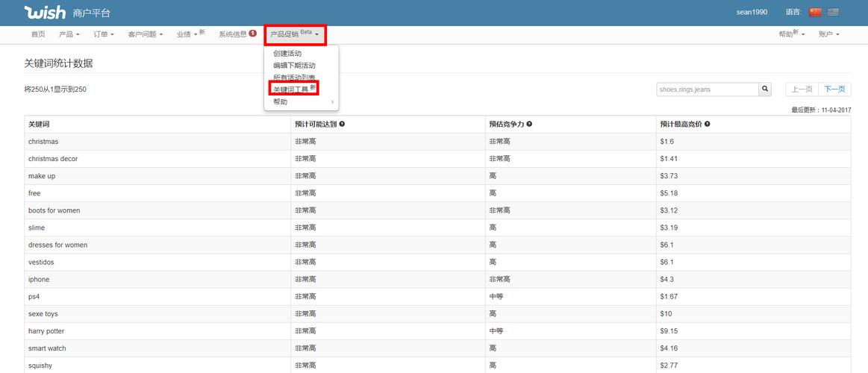This screenshot has height=373, width=868.
Task: Select the dresses for women keyword
Action: [57, 245]
